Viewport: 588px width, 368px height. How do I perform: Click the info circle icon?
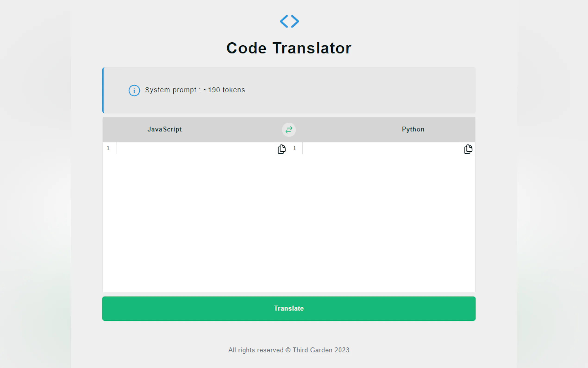134,90
